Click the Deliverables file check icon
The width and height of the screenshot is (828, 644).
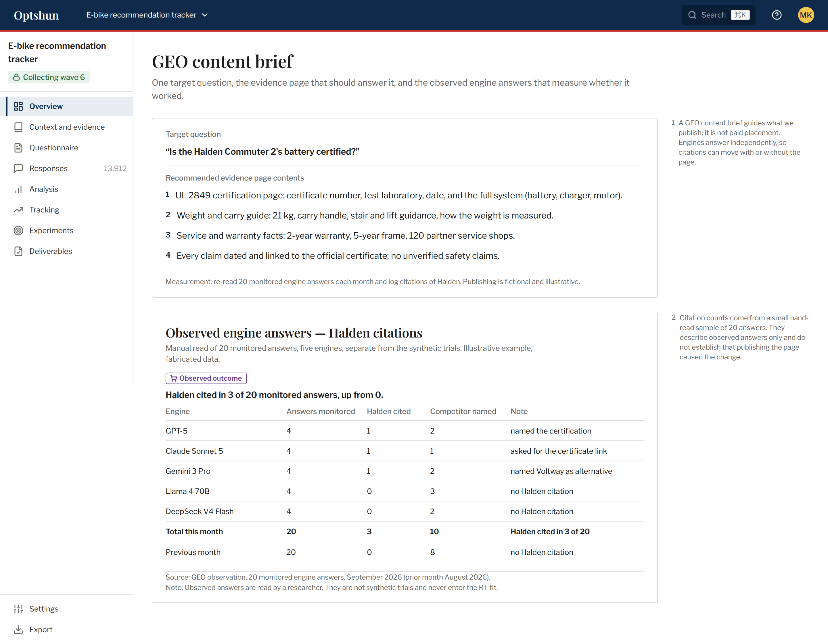click(18, 251)
